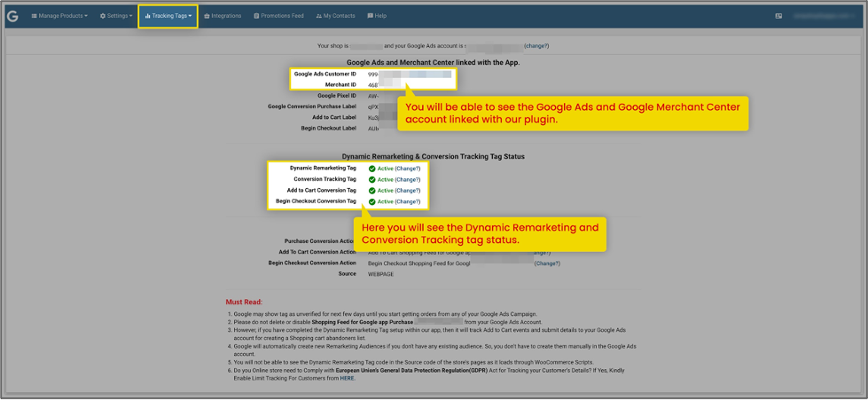Click the Begin Checkout Label text

[329, 128]
